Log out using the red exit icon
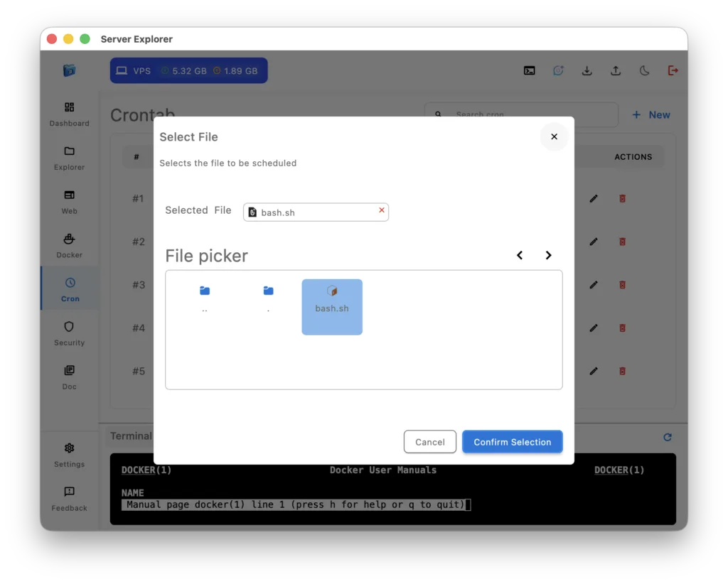Image resolution: width=728 pixels, height=584 pixels. [673, 70]
